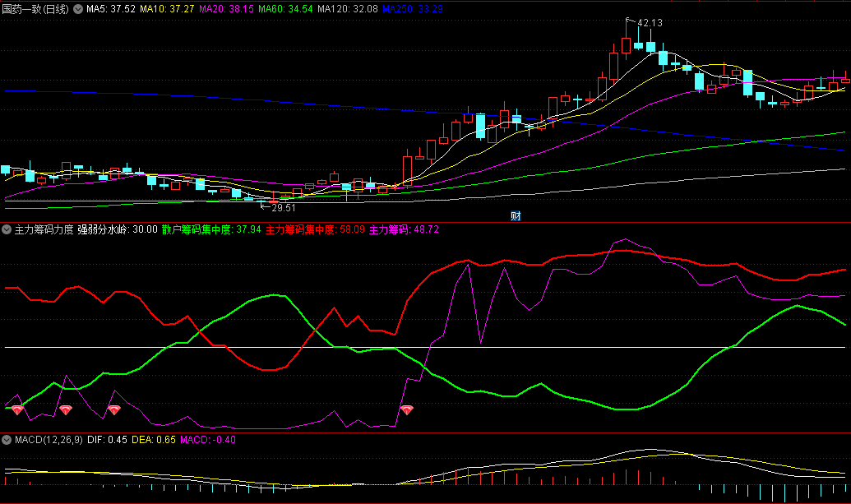Click the second red diamond signal icon
Viewport: 851px width, 504px height.
click(66, 410)
